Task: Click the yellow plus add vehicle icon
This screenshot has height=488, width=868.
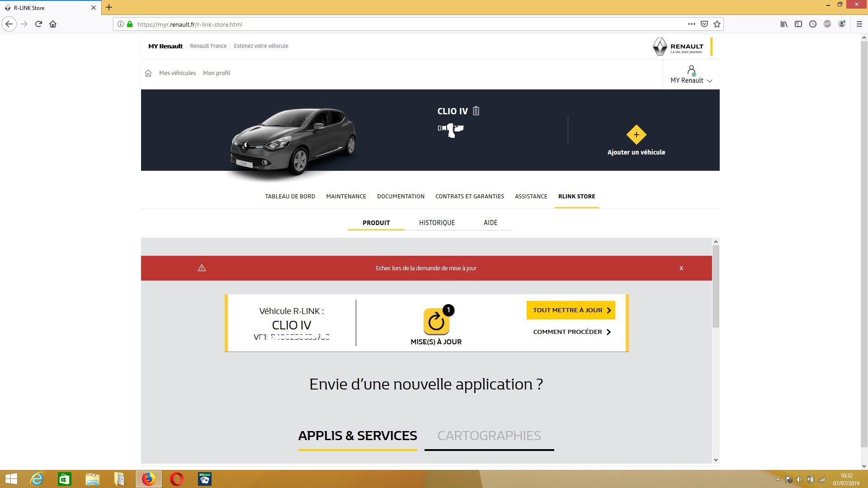Action: point(636,135)
